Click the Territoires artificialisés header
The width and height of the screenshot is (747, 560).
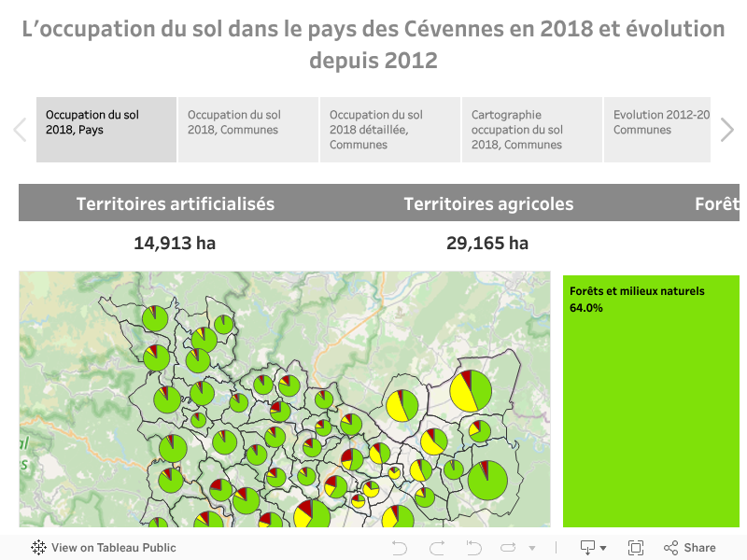coord(176,203)
